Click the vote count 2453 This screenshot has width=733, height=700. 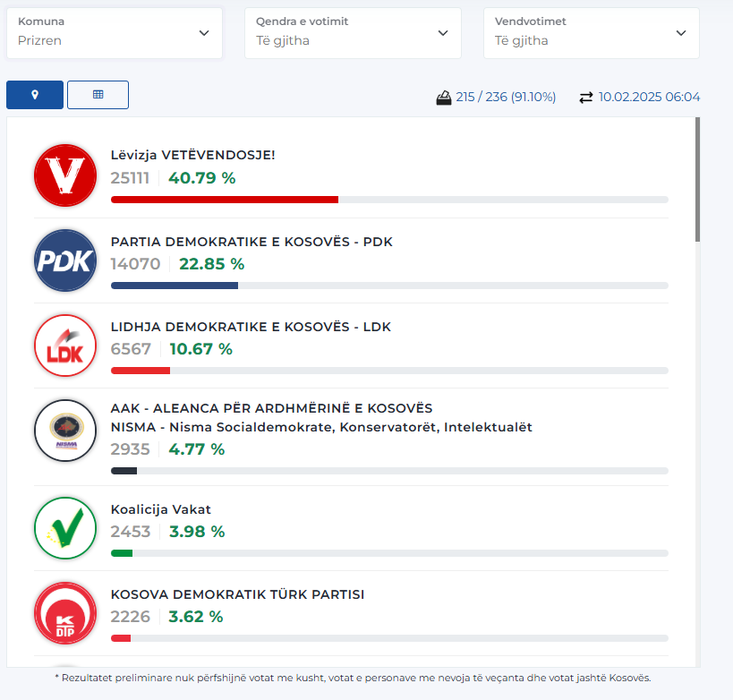tap(131, 532)
